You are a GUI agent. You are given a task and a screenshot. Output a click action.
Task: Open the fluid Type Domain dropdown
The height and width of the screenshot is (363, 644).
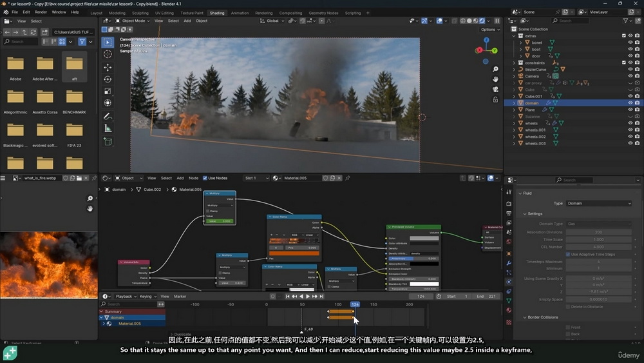coord(598,203)
